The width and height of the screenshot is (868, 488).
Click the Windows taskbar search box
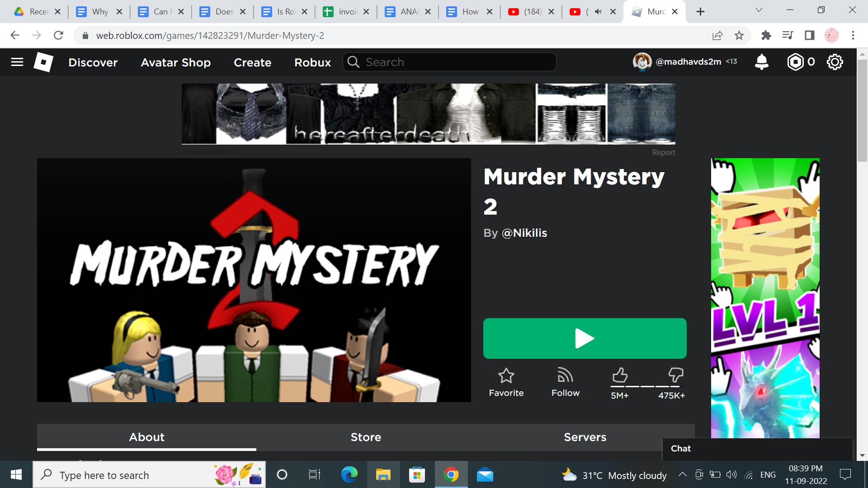point(149,475)
